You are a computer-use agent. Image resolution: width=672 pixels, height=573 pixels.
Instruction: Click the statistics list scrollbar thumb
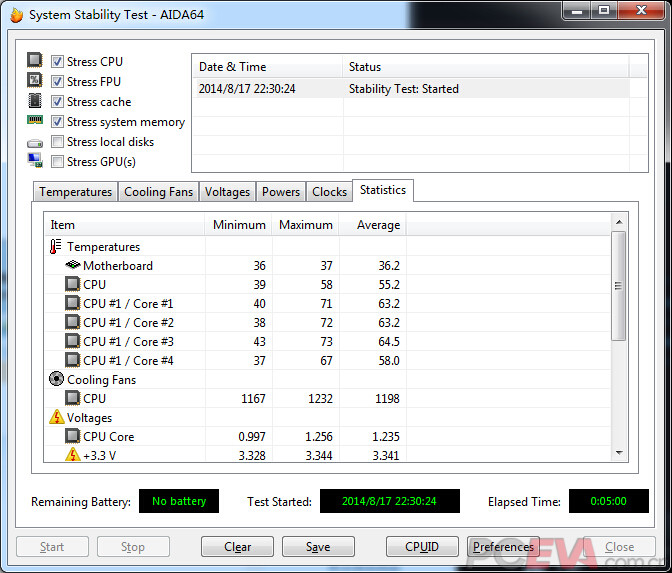618,286
